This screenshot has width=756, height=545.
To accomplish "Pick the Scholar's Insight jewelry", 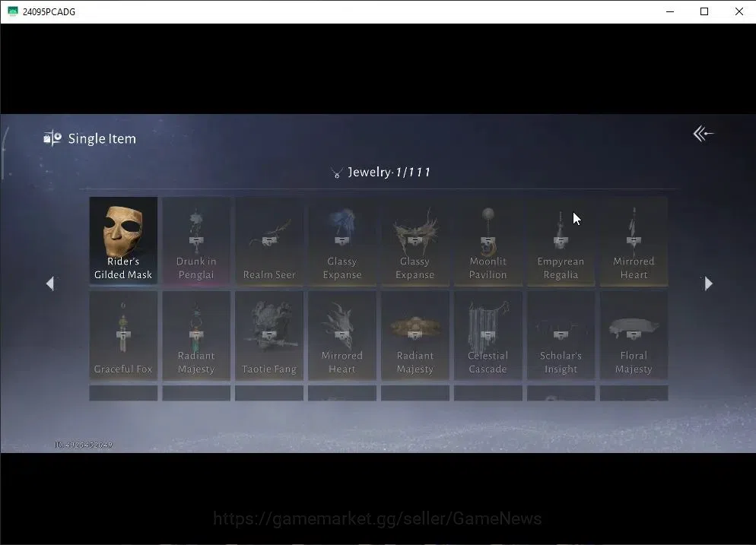I will 561,334.
